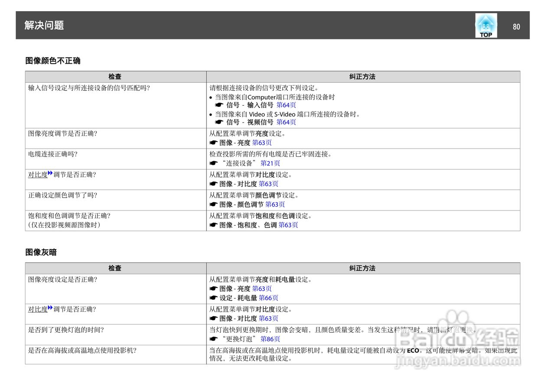Follow 第63页 link after 图像 - 对比度 under 图像颜色不正确
The width and height of the screenshot is (555, 392).
point(268,184)
